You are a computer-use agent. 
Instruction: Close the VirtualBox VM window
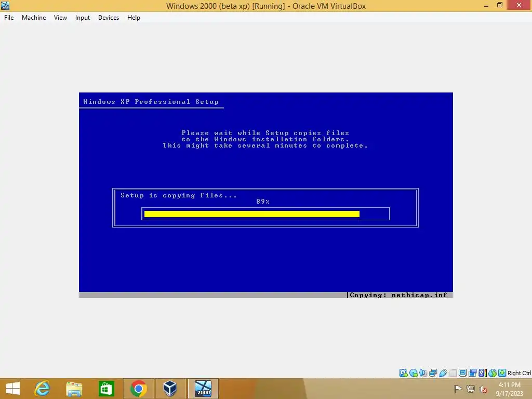[x=519, y=5]
